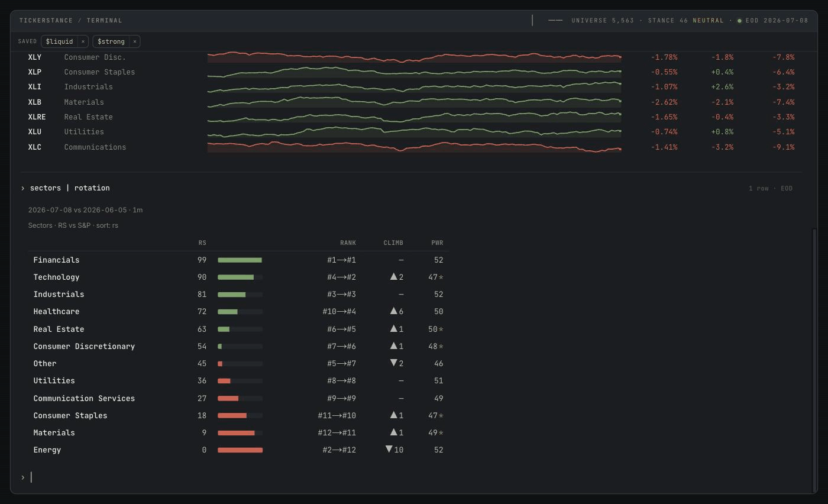Remove the $liquid saved filter
828x504 pixels.
(83, 41)
